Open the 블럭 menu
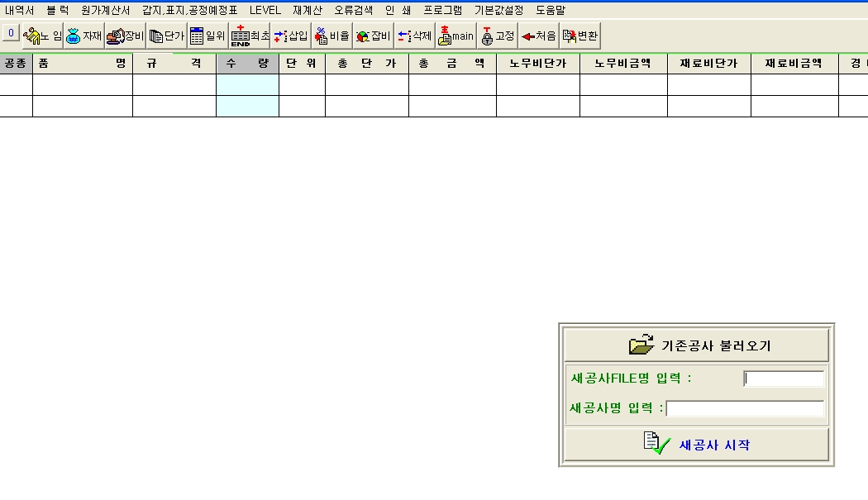Viewport: 868px width, 500px height. pyautogui.click(x=58, y=11)
